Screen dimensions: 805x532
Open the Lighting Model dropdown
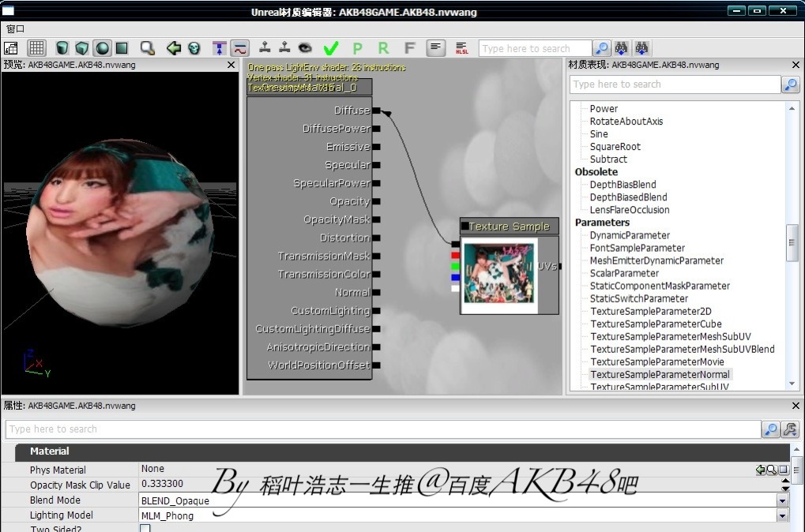(782, 515)
